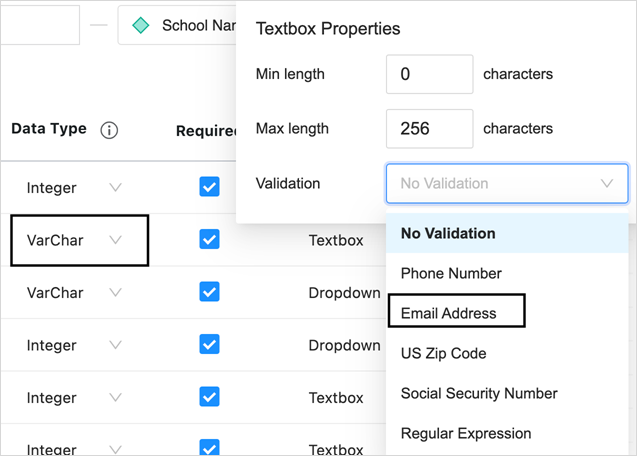Screen dimensions: 637x456
Task: Choose Phone Number from validation list
Action: click(x=451, y=273)
